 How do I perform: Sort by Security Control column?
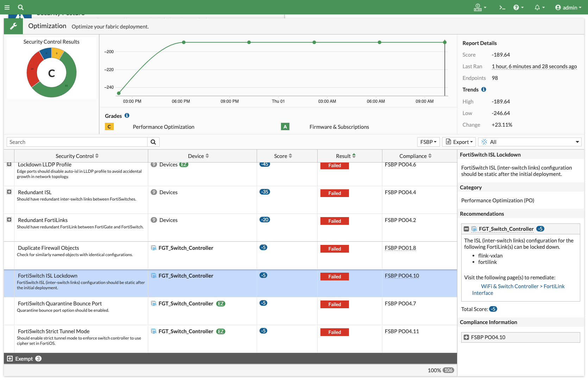pyautogui.click(x=77, y=156)
